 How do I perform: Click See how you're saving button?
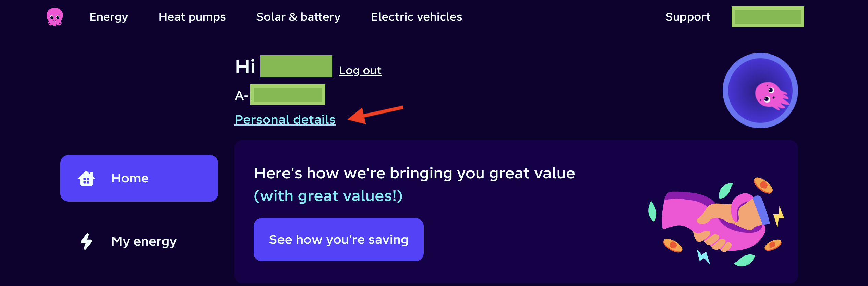point(338,240)
